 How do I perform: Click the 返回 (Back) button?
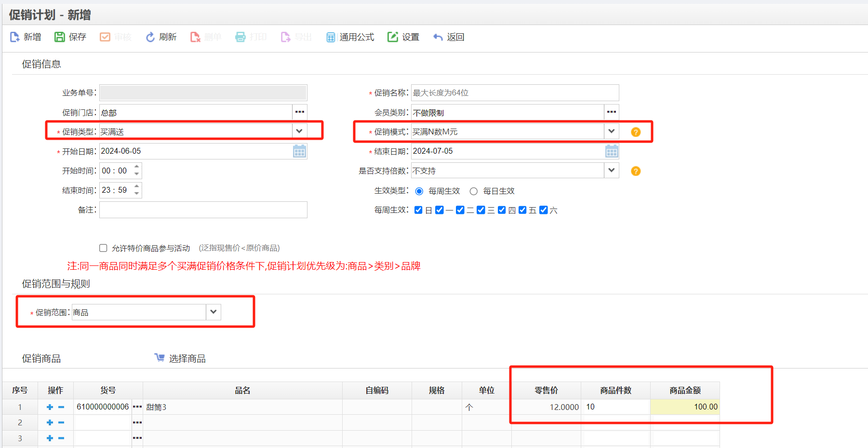[x=449, y=37]
